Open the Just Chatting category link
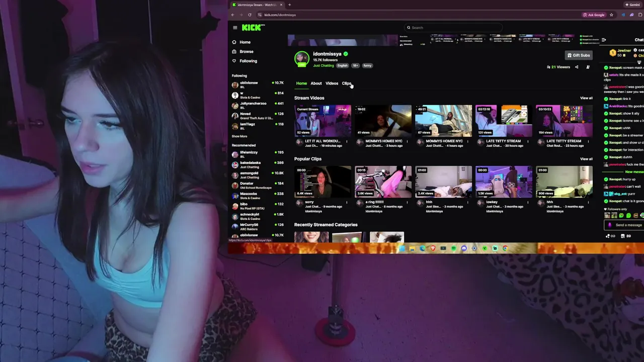 tap(323, 65)
